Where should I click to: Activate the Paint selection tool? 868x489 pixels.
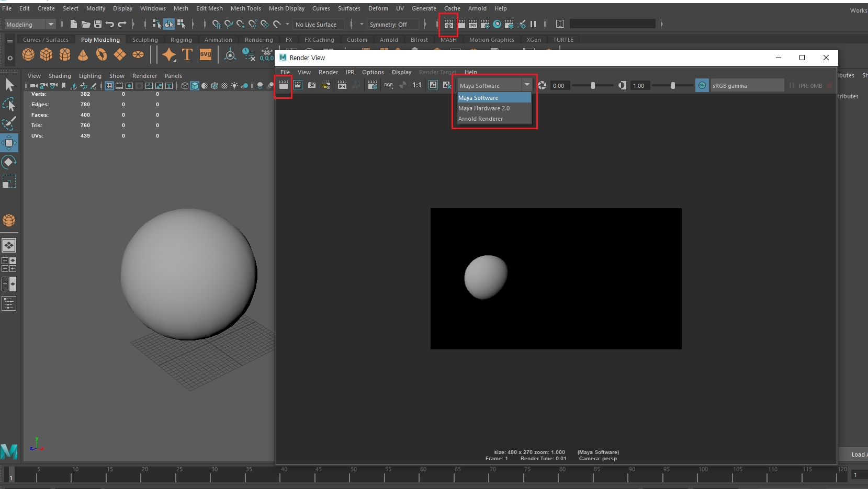pos(9,123)
